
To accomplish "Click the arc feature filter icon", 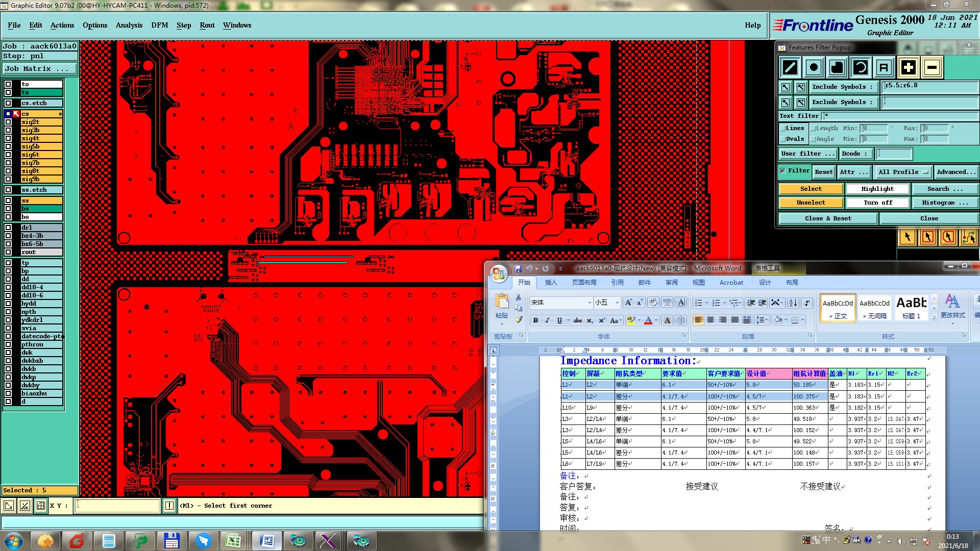I will tap(861, 67).
